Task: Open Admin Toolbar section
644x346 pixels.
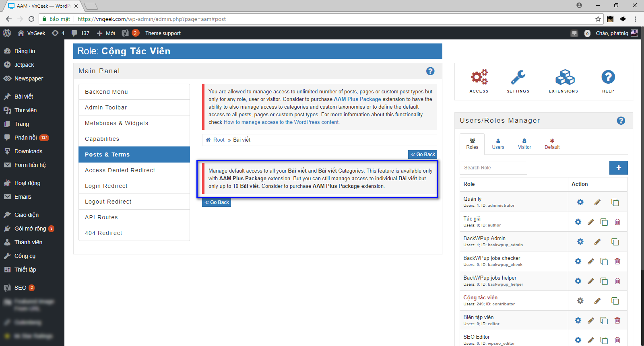Action: pyautogui.click(x=134, y=107)
